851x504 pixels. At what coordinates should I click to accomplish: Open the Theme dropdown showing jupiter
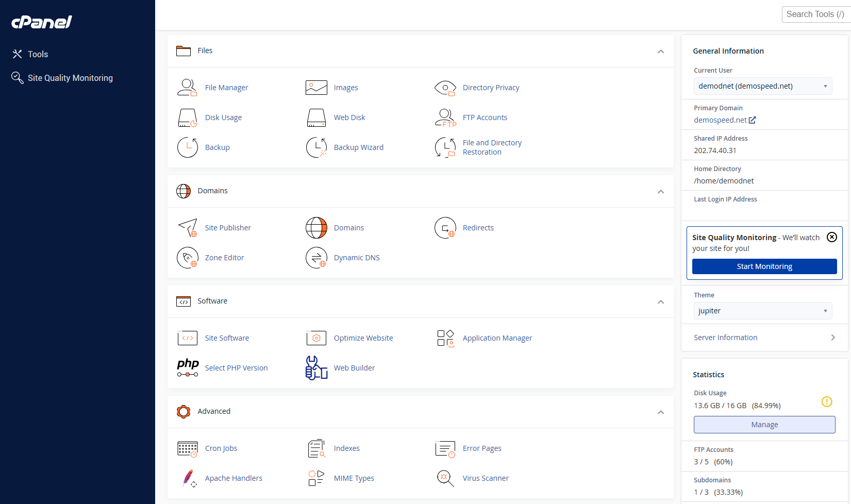762,311
